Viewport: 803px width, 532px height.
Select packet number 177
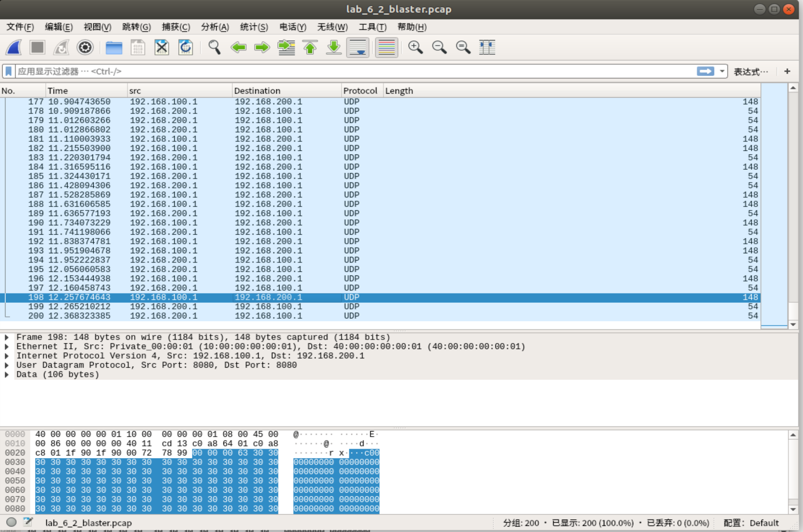[380, 102]
